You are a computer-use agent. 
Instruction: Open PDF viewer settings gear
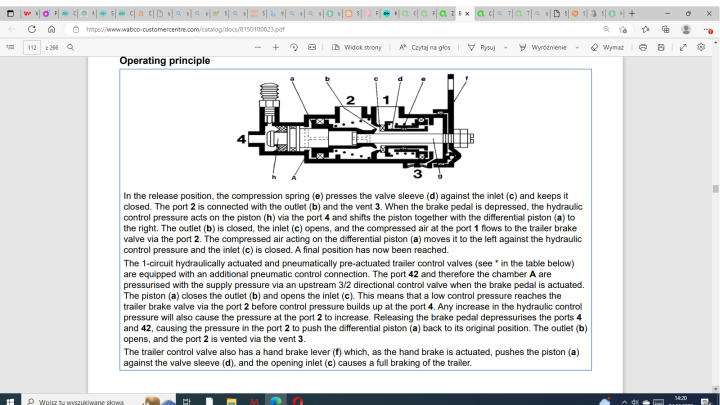[702, 47]
